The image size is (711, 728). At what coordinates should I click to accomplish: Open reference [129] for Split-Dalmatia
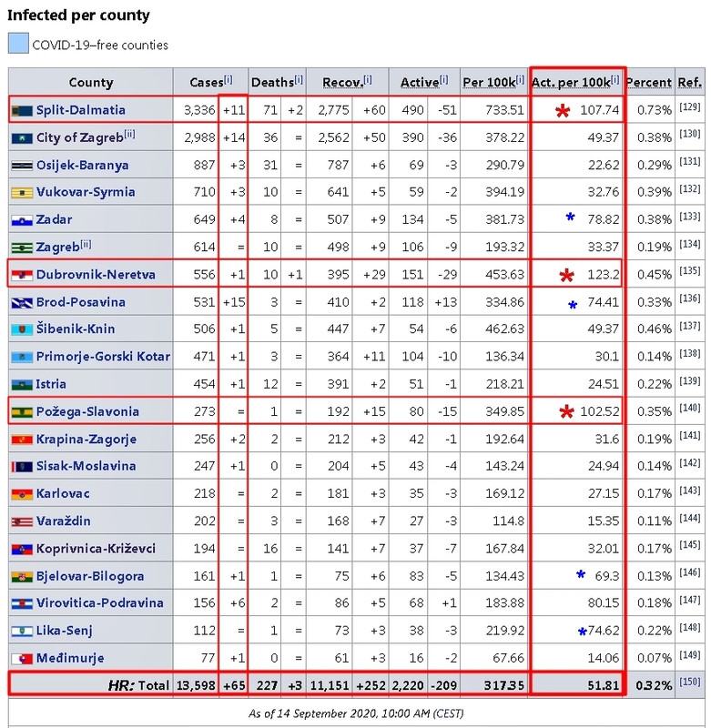pos(689,106)
